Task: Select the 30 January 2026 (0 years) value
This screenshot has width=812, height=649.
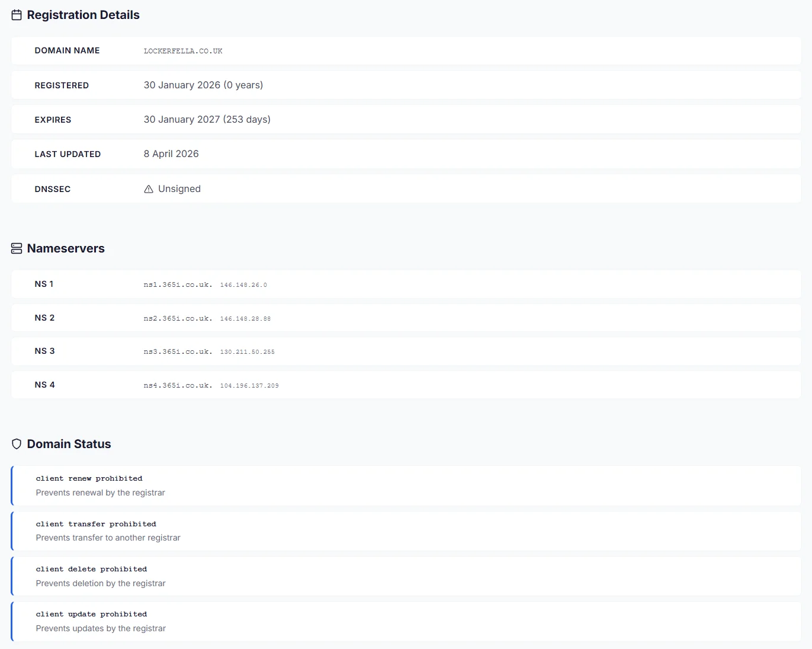Action: pos(203,85)
